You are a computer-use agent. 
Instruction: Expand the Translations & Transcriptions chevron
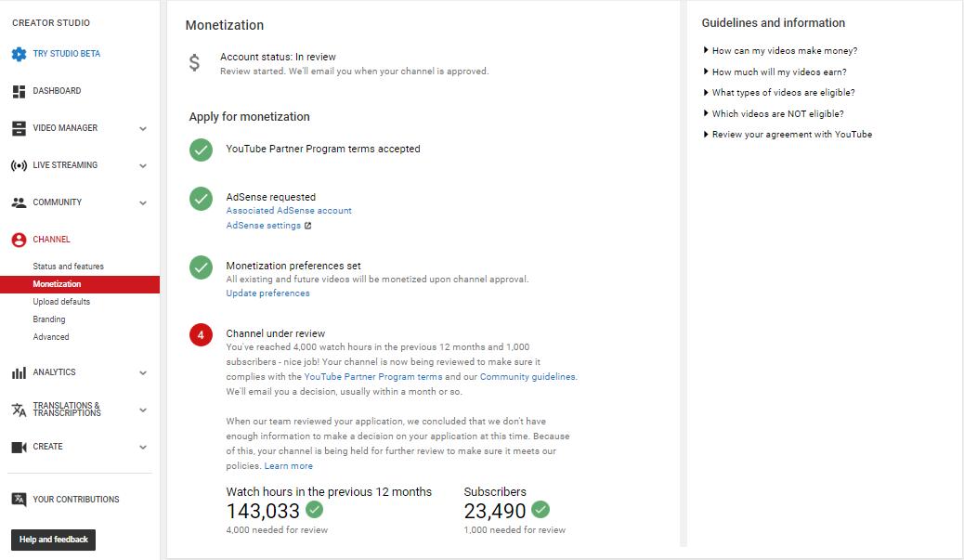point(143,410)
